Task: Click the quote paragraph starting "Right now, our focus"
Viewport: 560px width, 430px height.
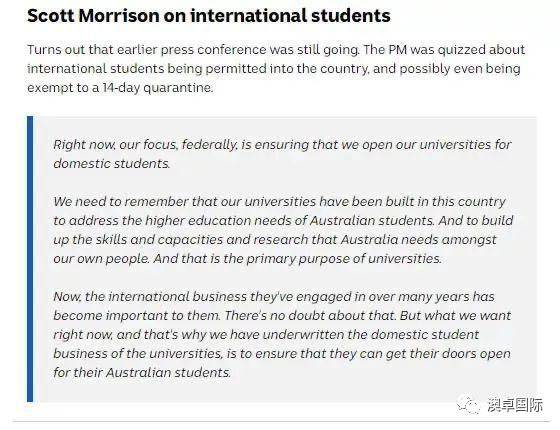Action: tap(282, 154)
